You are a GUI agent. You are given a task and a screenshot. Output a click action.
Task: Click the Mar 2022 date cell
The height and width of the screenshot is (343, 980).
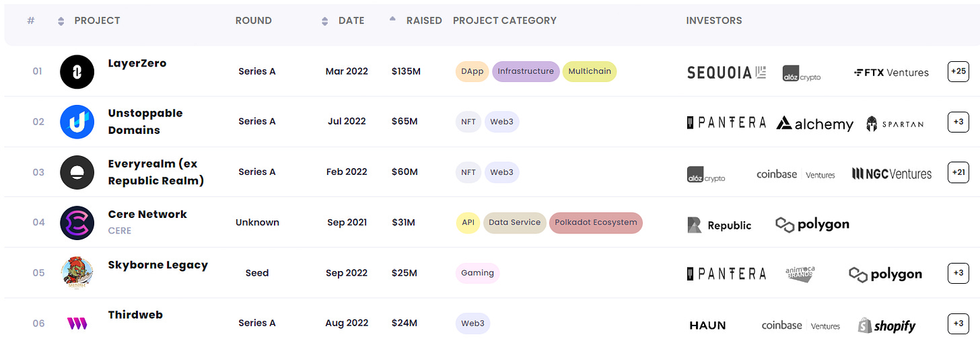coord(347,71)
